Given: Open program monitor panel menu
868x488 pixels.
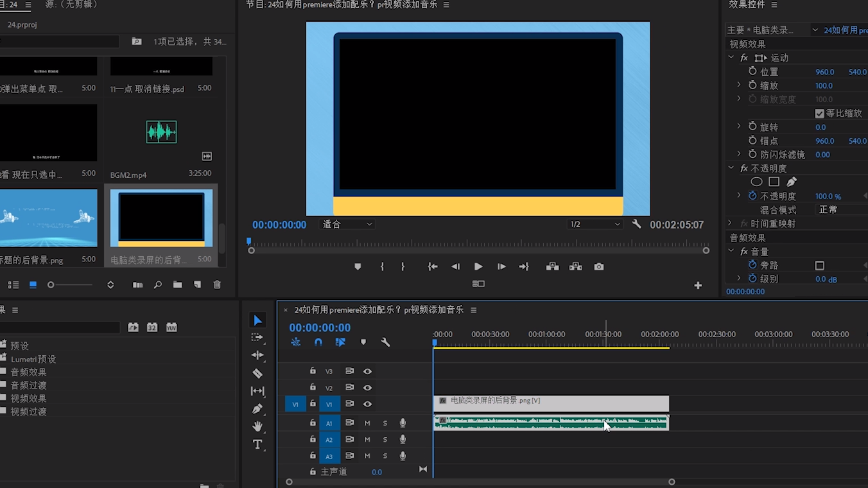Looking at the screenshot, I should 446,4.
